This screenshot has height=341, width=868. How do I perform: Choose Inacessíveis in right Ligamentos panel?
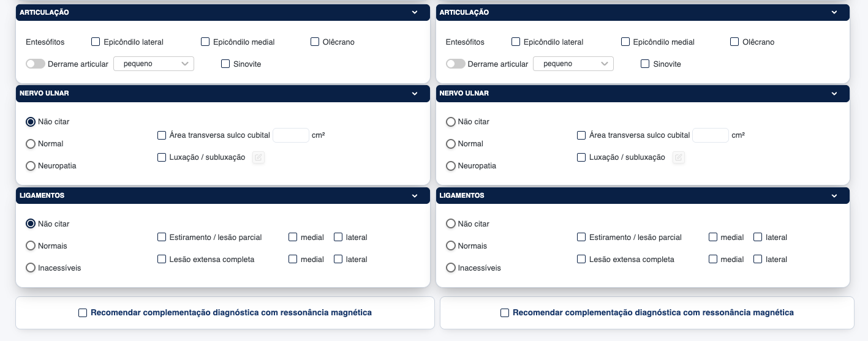(451, 268)
